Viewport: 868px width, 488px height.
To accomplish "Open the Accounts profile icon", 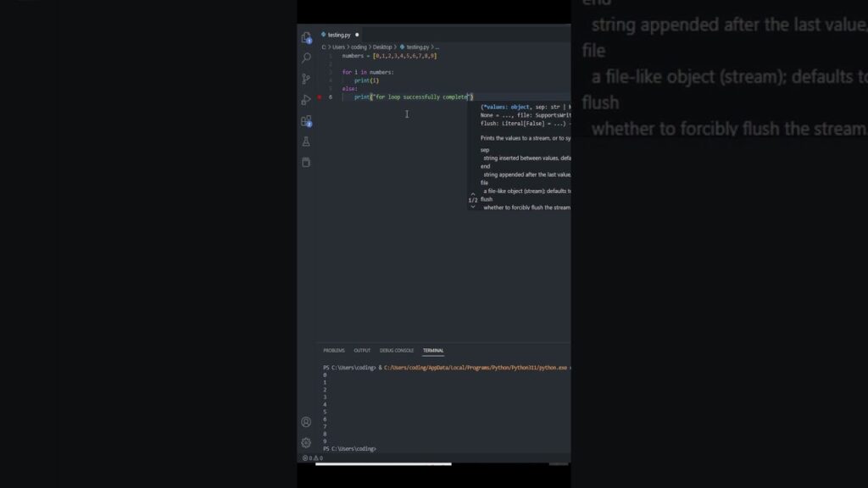I will (306, 422).
